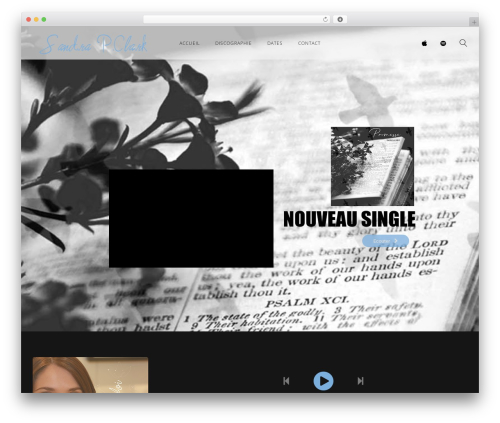Minimize window with yellow traffic light
500x423 pixels.
pyautogui.click(x=36, y=20)
